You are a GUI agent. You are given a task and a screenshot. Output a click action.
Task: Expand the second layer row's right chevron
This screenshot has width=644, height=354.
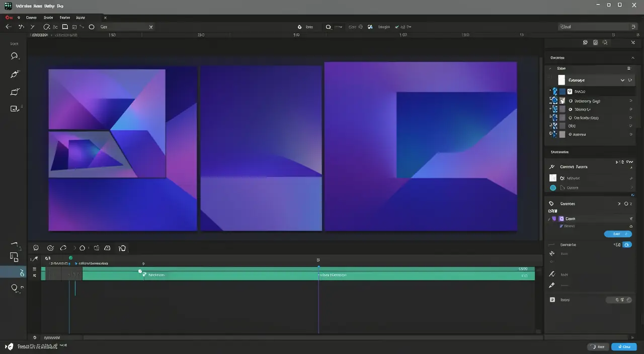631,101
